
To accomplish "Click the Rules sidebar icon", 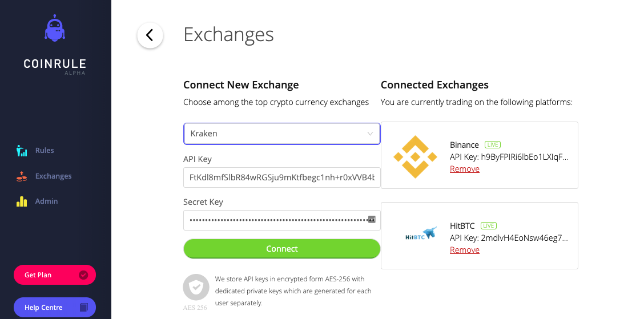I will (x=22, y=151).
